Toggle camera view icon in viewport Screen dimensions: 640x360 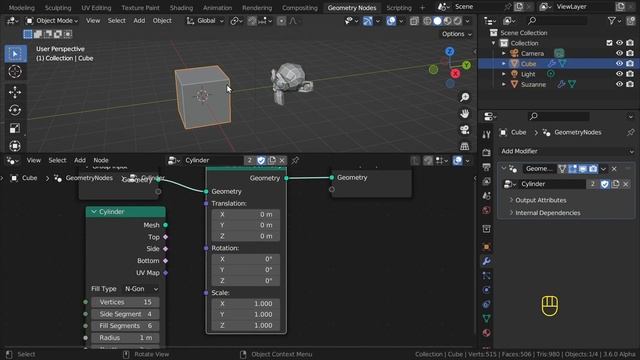[464, 130]
